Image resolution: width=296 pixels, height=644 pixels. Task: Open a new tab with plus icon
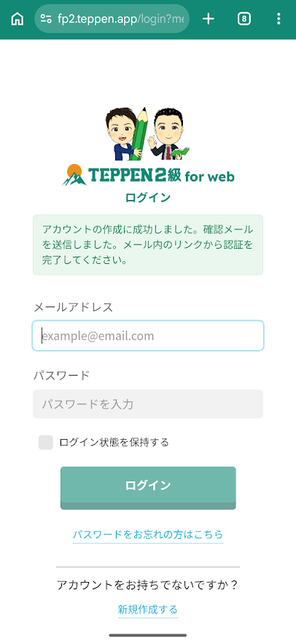tap(209, 19)
